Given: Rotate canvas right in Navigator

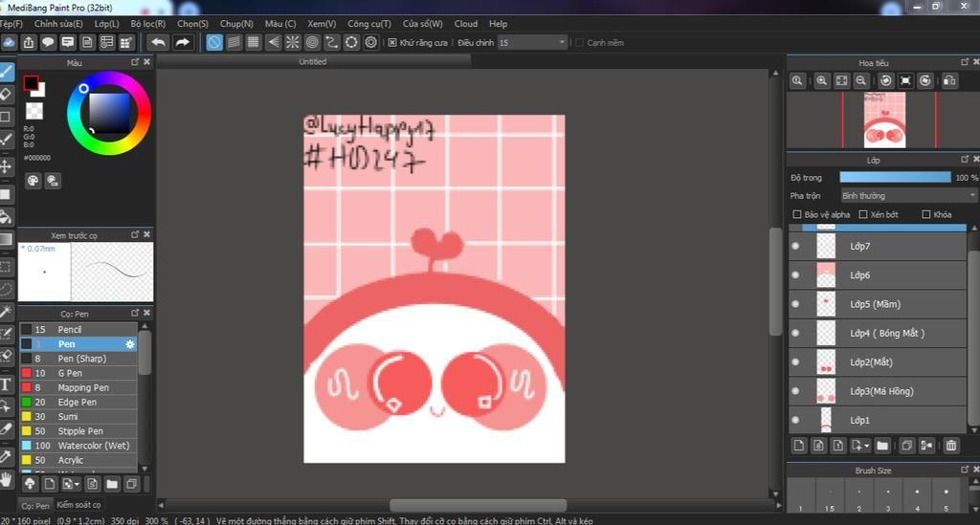Looking at the screenshot, I should [x=925, y=80].
